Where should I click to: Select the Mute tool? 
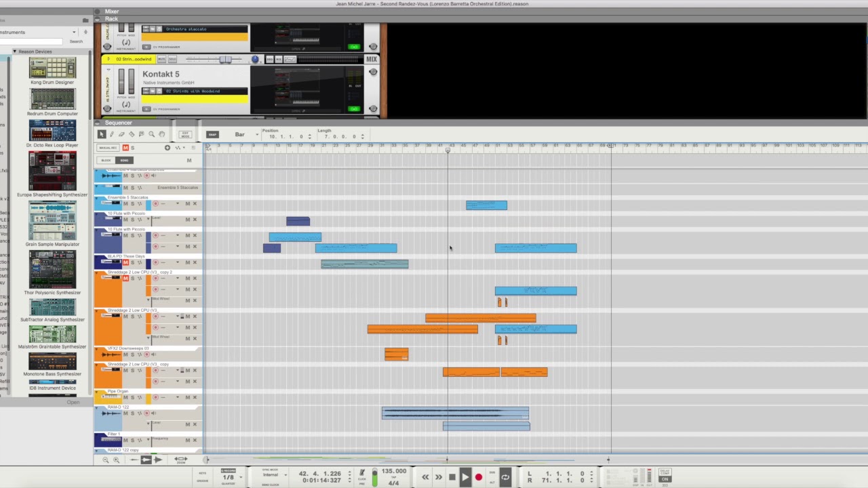(x=141, y=134)
